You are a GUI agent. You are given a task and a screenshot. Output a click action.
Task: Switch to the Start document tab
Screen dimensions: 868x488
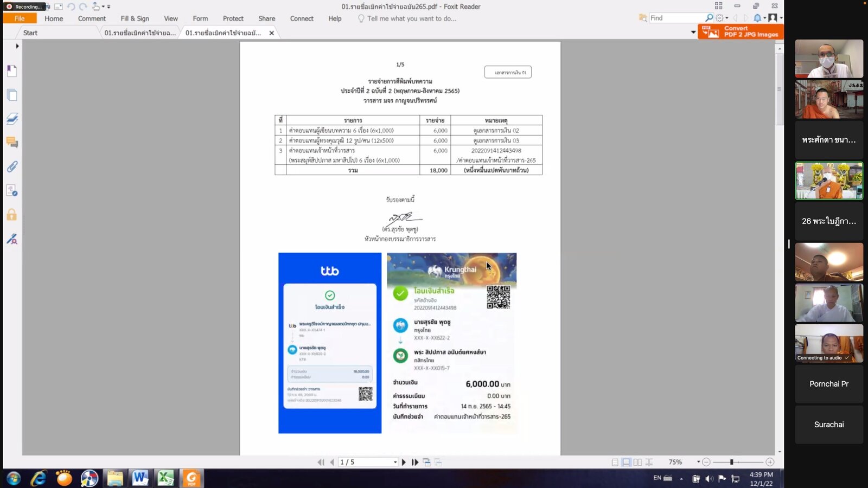point(30,33)
